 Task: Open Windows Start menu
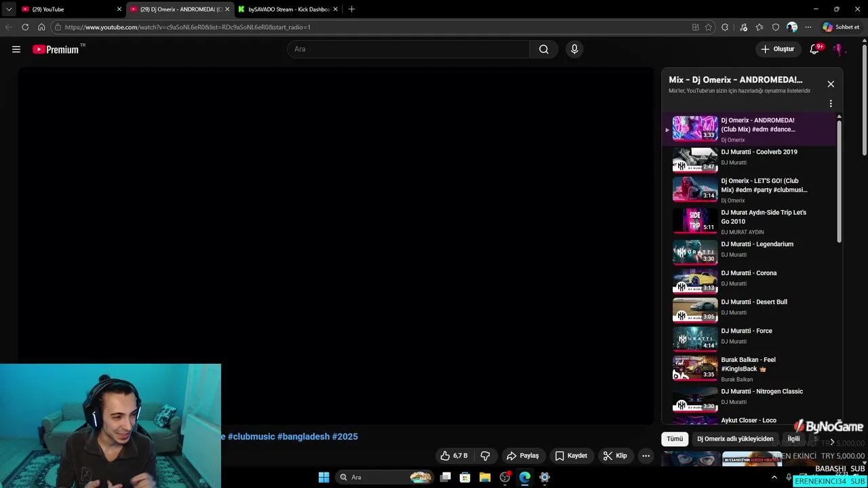click(x=324, y=477)
